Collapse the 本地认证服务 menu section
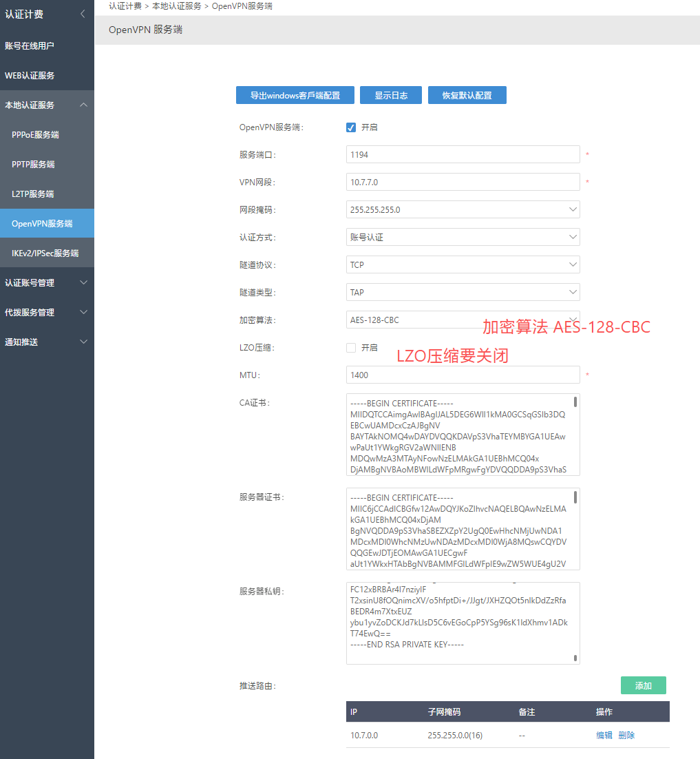700x759 pixels. click(x=83, y=105)
